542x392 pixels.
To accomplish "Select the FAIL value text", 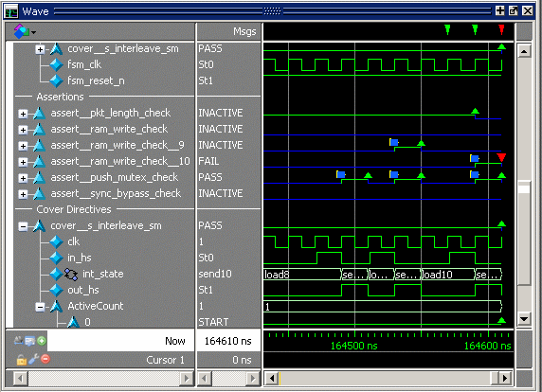I will pos(208,161).
